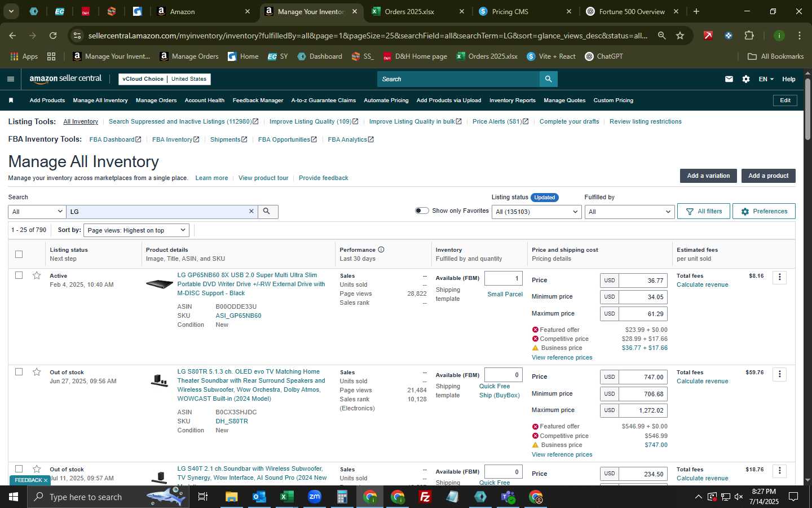Switch to the Pricing CMS tab
This screenshot has width=812, height=508.
(x=524, y=11)
